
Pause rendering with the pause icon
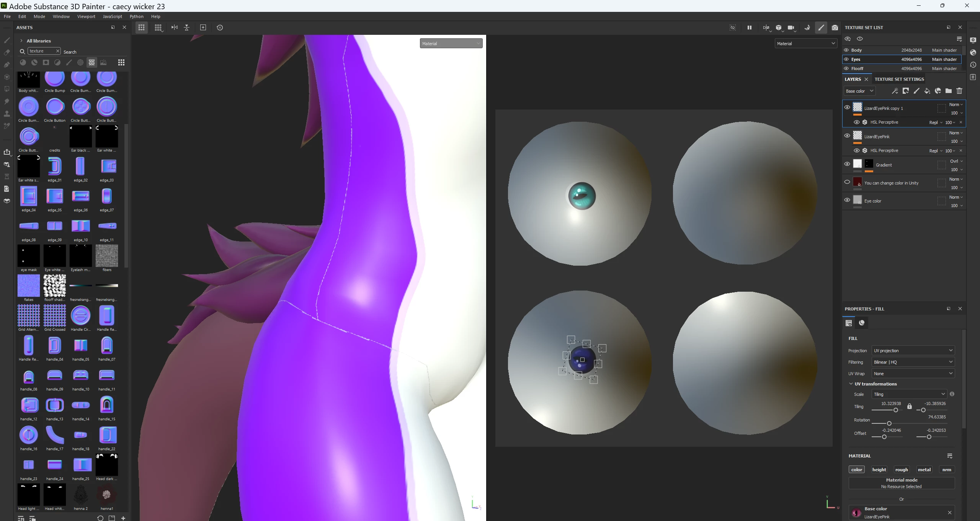click(749, 28)
